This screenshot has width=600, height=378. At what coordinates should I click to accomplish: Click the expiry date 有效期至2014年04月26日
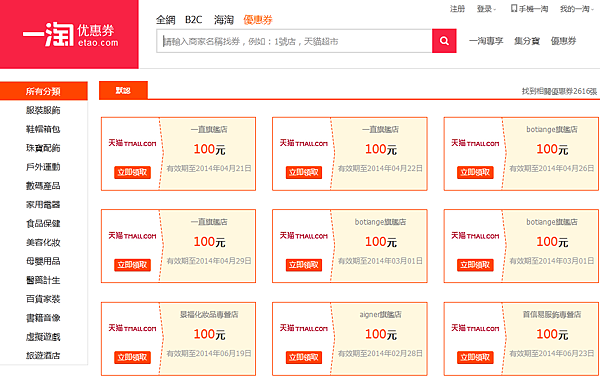coord(552,168)
